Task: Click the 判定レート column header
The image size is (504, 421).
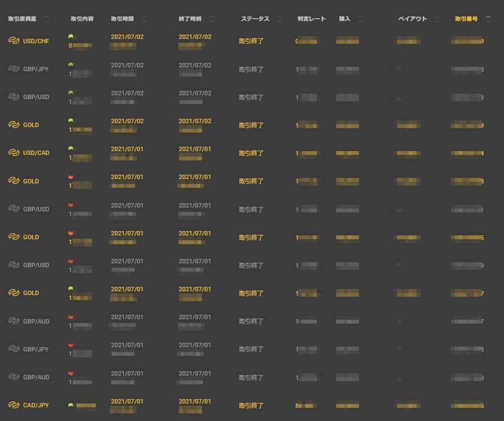Action: click(311, 19)
